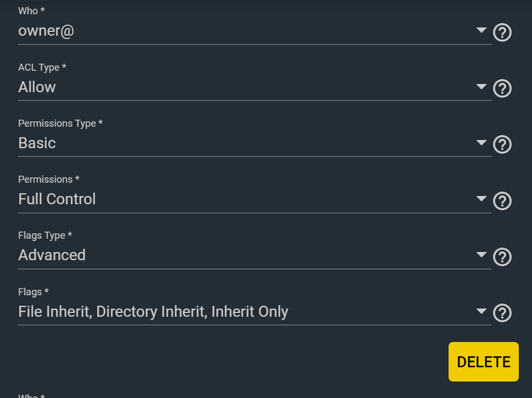Open help for the Who field
The width and height of the screenshot is (532, 398).
point(502,33)
